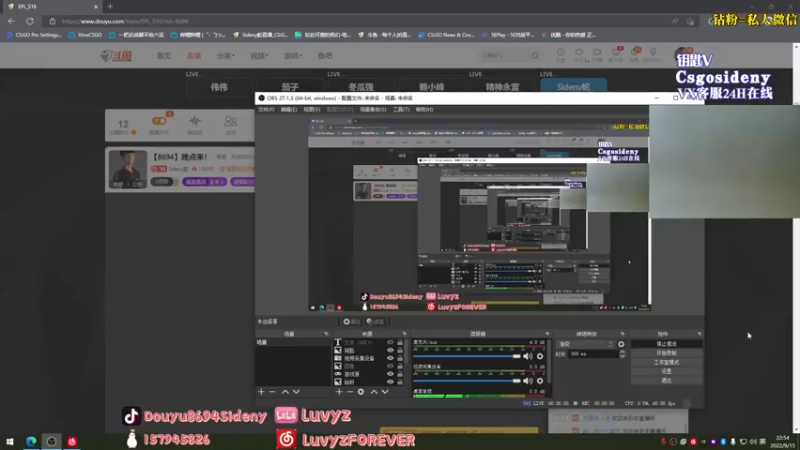This screenshot has width=800, height=450.
Task: Click the second channel volume slider handle
Action: 517,381
